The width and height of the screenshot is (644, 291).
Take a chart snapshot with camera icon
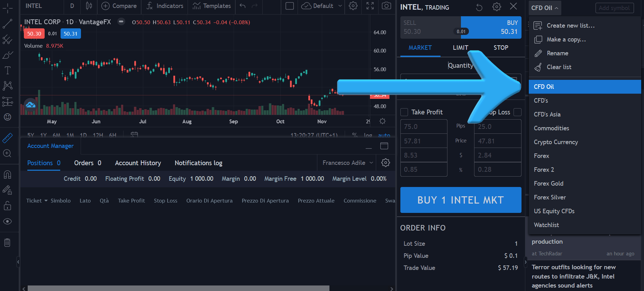(387, 6)
